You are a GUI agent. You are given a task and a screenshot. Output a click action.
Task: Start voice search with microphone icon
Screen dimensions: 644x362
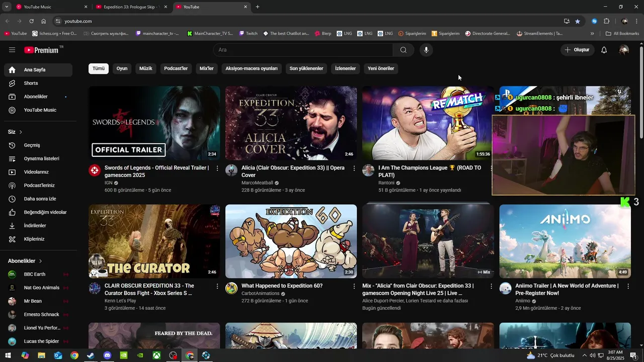click(x=426, y=50)
